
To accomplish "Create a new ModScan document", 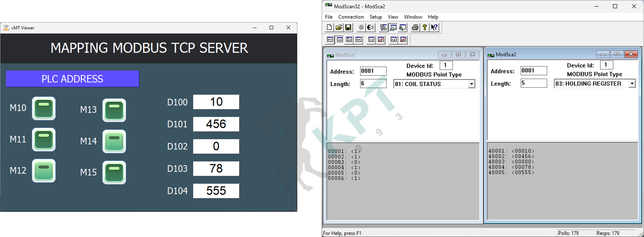I will click(x=329, y=27).
